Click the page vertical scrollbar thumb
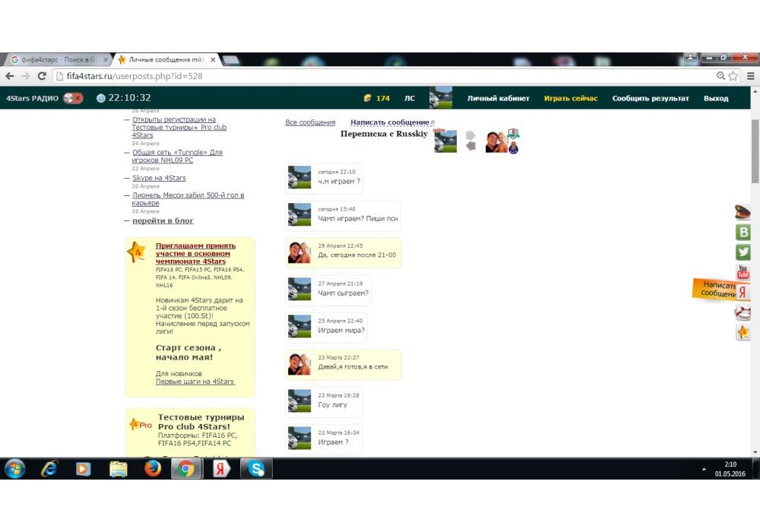The image size is (760, 532). coord(755,151)
